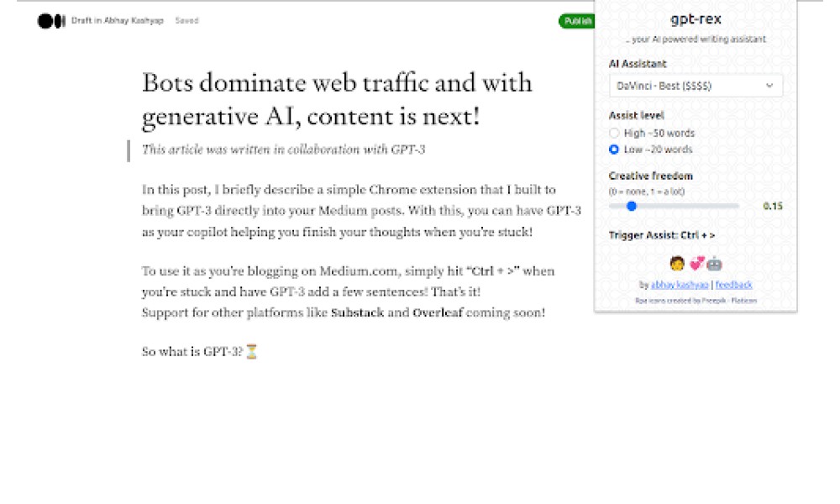
Task: Click the hourglass emoji after GPT-3 question
Action: coord(252,352)
